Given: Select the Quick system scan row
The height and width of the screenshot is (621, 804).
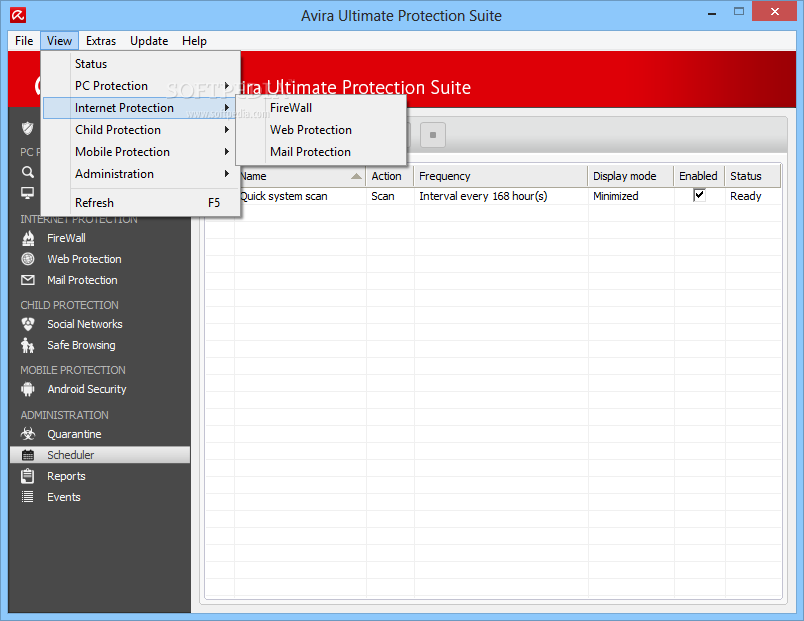Looking at the screenshot, I should tap(493, 196).
